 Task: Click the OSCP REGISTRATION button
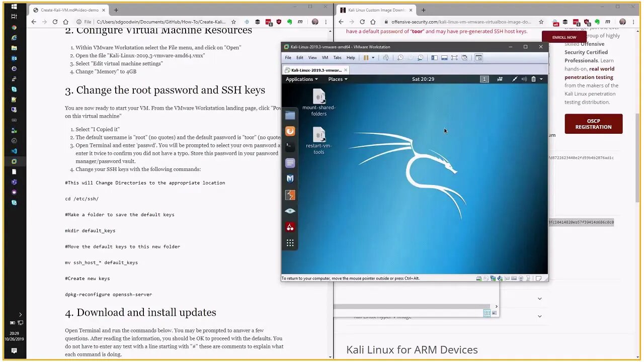pyautogui.click(x=593, y=124)
